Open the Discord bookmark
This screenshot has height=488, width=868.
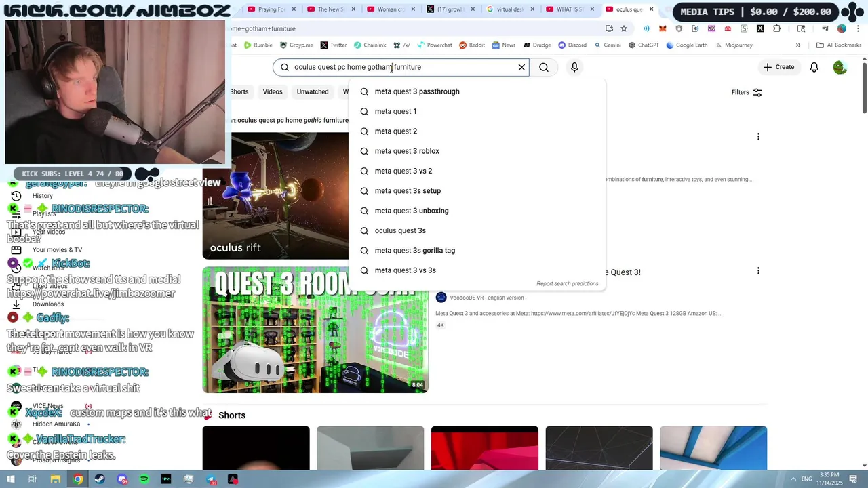coord(572,45)
